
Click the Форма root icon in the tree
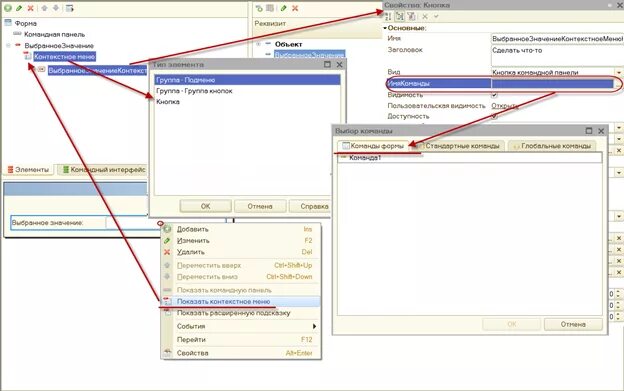click(x=8, y=23)
